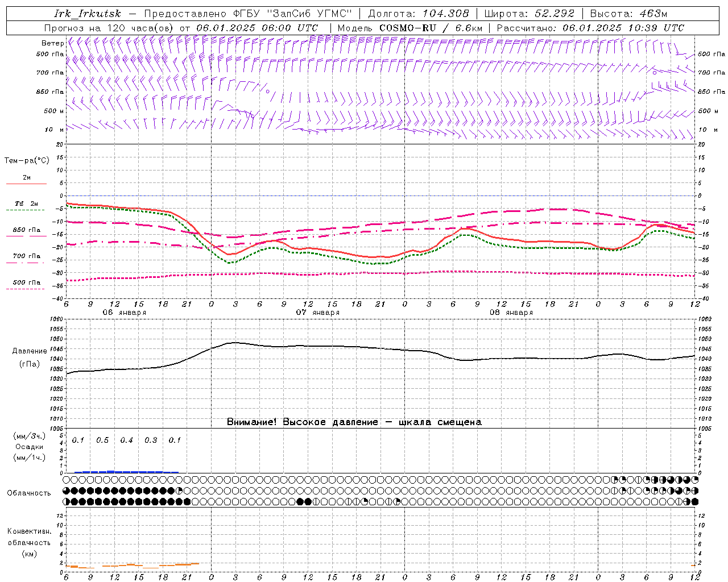Click the latitude value Широта: 52.292
Screen dimensions: 728x582
point(530,14)
